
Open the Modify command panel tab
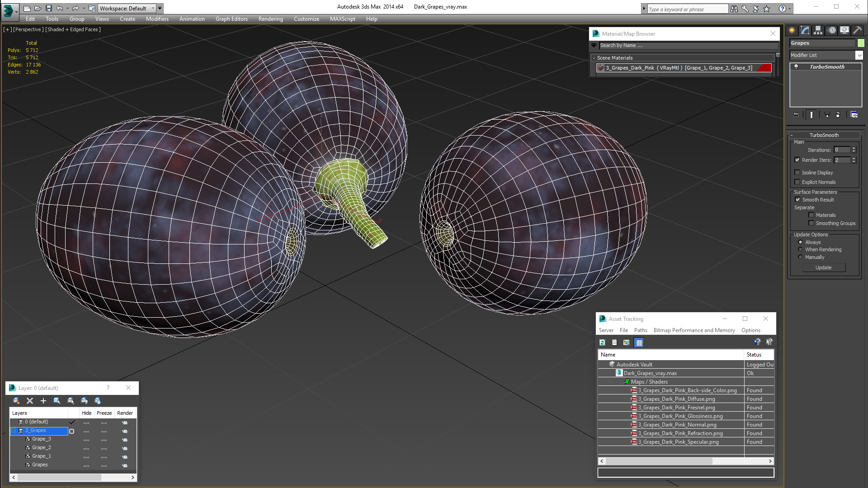[x=805, y=30]
